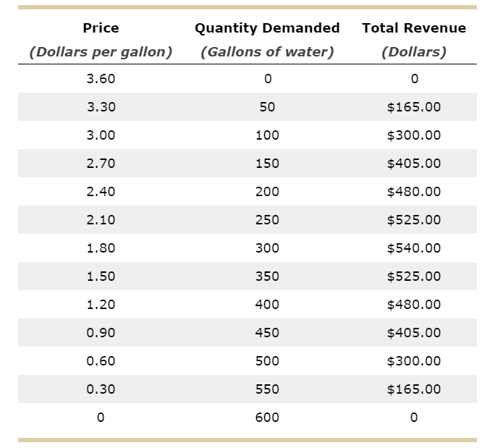Select the quantity cell showing 550
Image resolution: width=487 pixels, height=448 pixels.
tap(267, 389)
